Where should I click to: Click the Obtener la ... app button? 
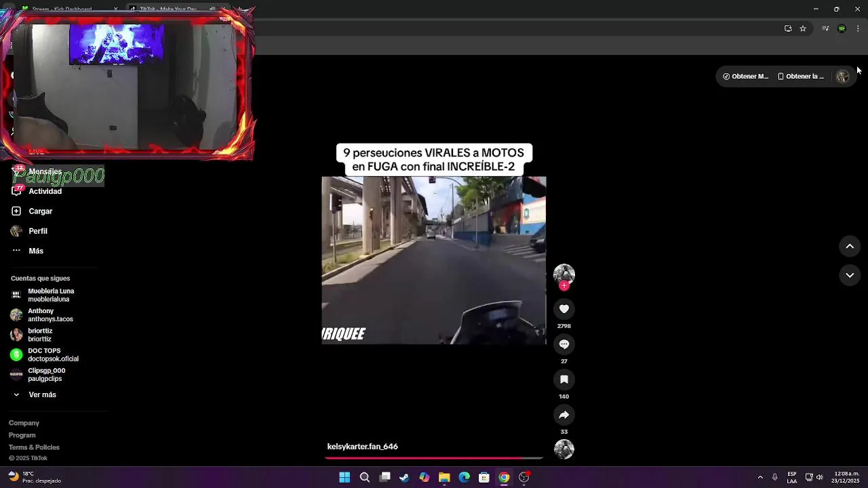[x=801, y=77]
